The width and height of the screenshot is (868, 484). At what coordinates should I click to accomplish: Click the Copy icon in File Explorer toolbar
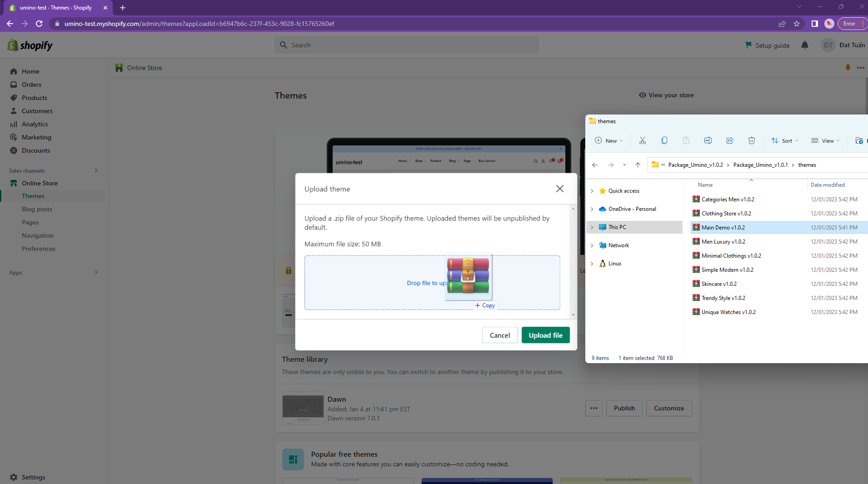pyautogui.click(x=664, y=141)
